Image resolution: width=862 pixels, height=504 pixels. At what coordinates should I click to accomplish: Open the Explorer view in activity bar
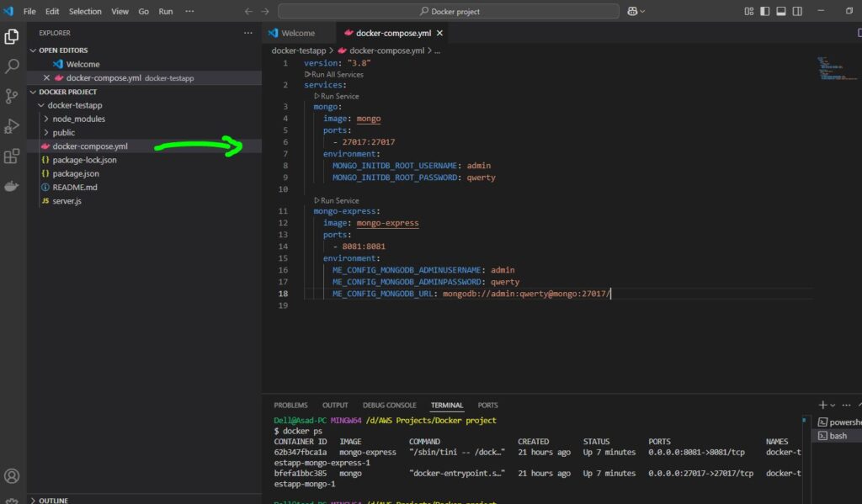12,36
